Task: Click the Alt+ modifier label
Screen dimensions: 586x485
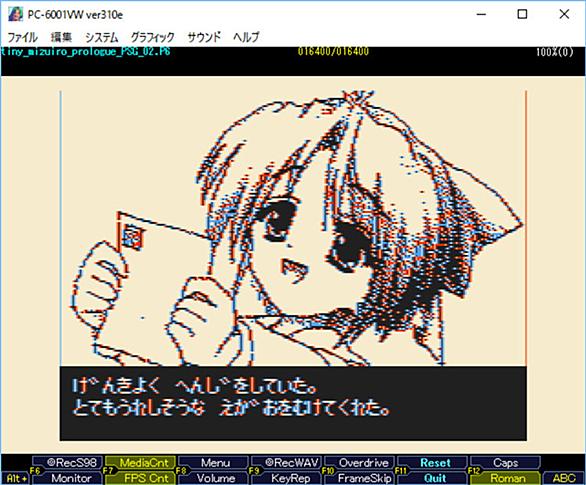Action: [x=16, y=479]
